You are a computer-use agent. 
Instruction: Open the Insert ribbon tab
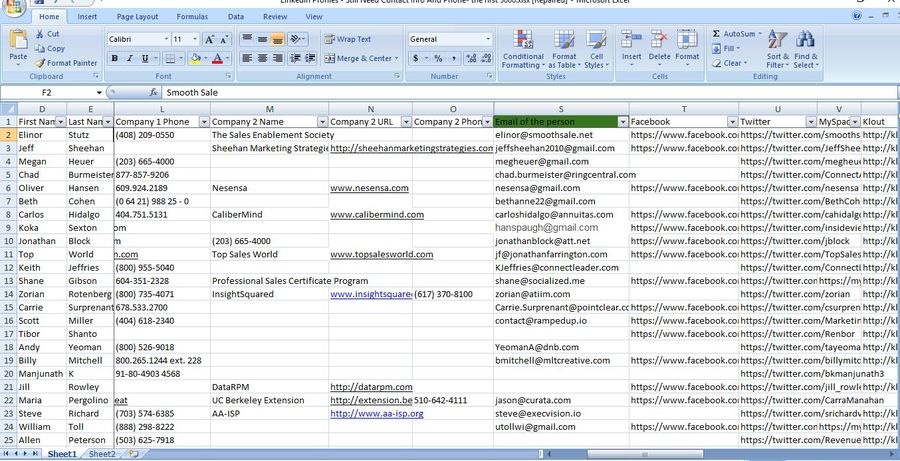87,17
